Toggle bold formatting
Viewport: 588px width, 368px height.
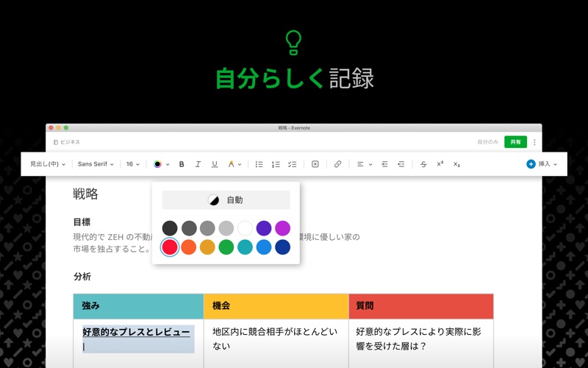[x=182, y=164]
